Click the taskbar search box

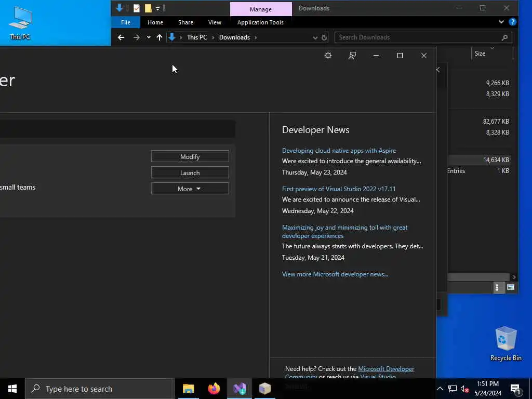point(100,389)
